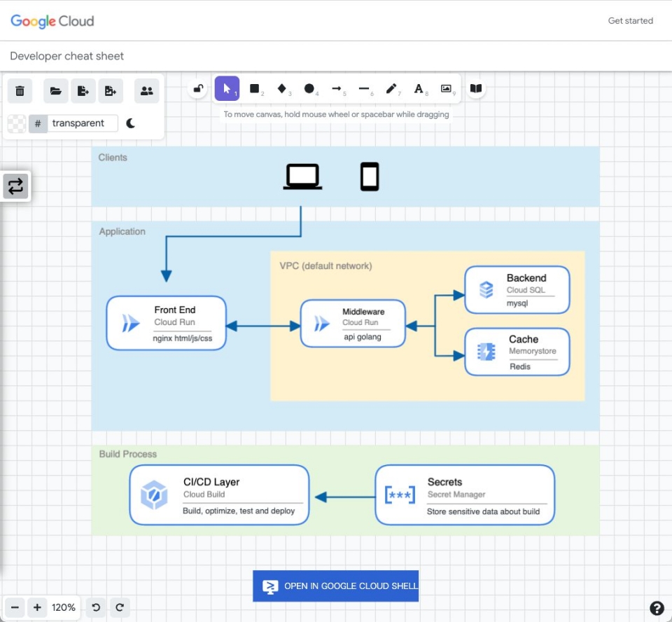Viewport: 672px width, 622px height.
Task: Open the shape library panel
Action: (477, 89)
